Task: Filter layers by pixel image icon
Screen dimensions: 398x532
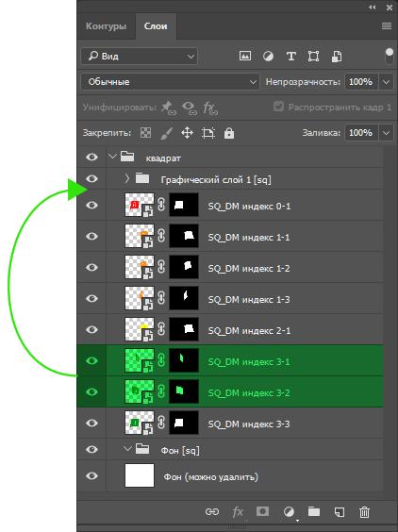Action: 245,56
